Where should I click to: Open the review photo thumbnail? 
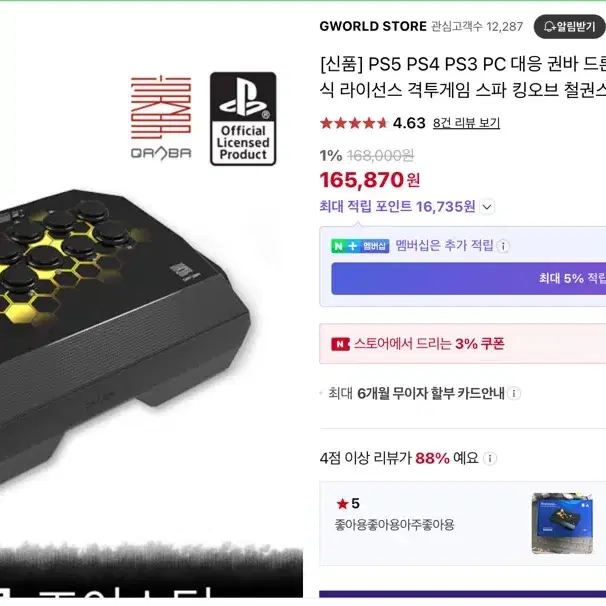click(562, 523)
